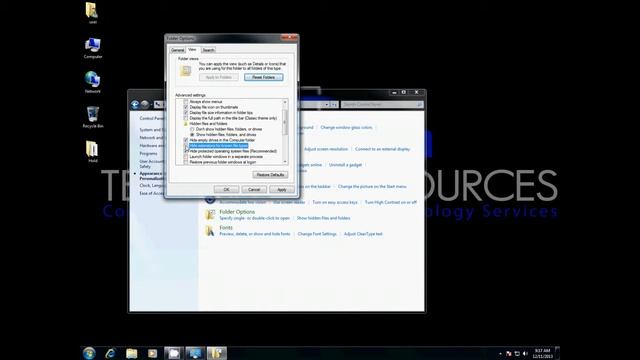
Task: Click the Windows Start orb
Action: click(89, 353)
